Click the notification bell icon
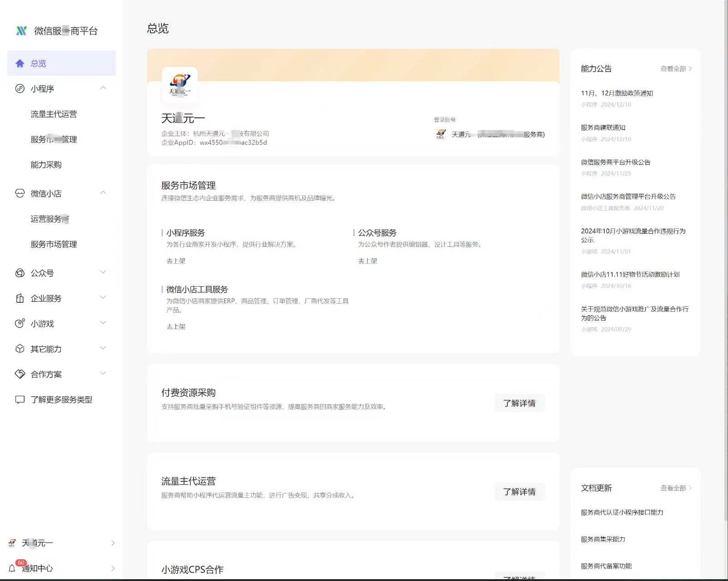Viewport: 728px width, 581px height. [x=12, y=568]
